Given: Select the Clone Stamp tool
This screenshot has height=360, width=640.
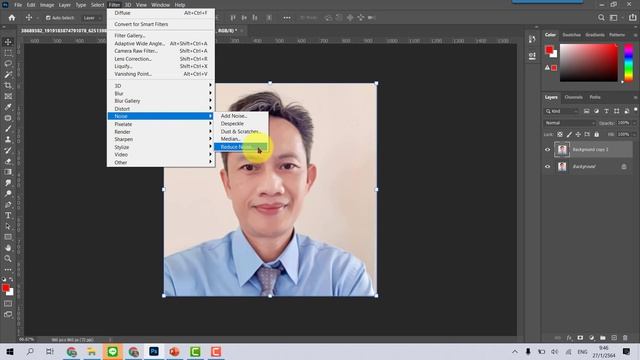Looking at the screenshot, I should click(8, 140).
